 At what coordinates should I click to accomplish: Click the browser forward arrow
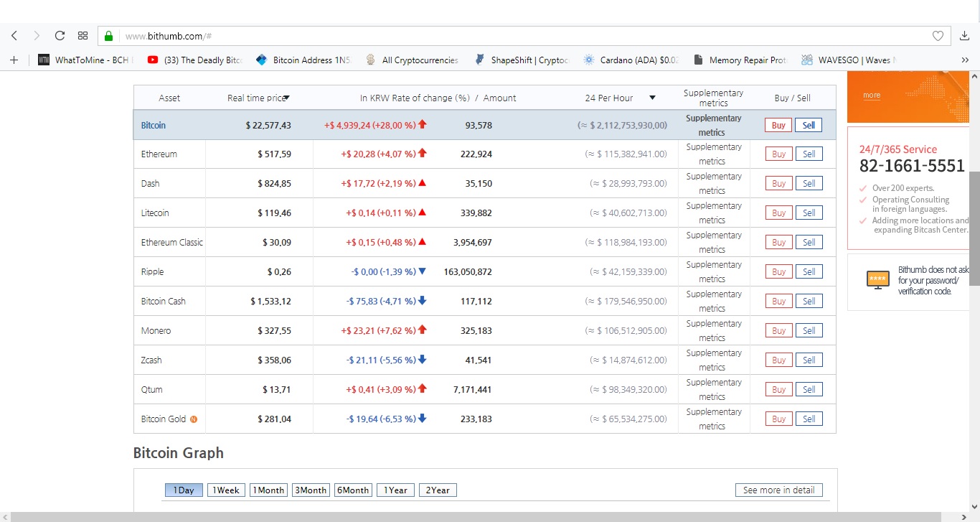coord(37,36)
